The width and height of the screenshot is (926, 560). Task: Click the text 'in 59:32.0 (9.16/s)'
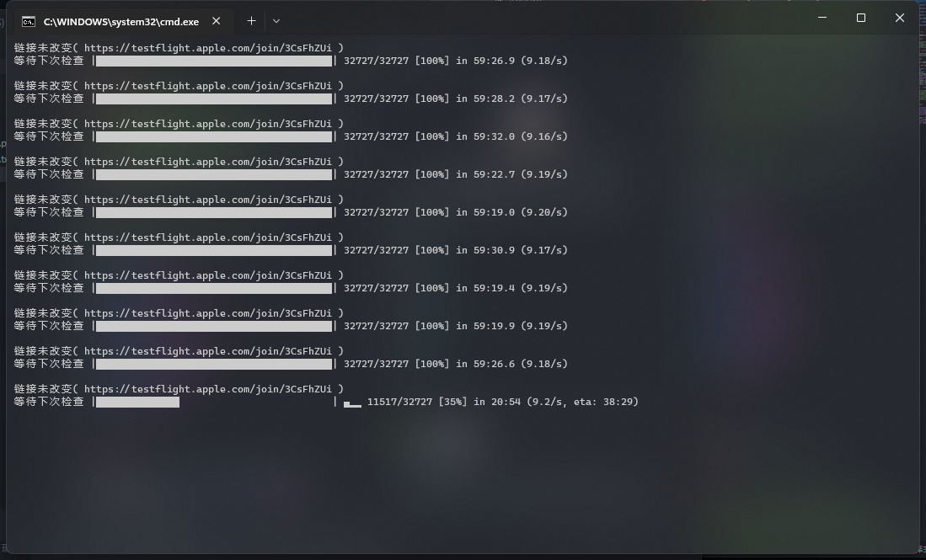pyautogui.click(x=511, y=136)
